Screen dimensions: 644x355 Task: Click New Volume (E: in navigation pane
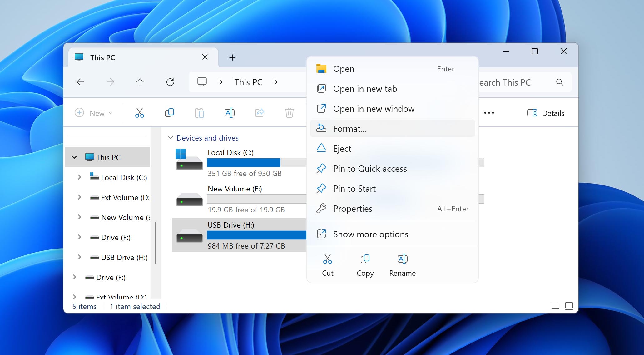pyautogui.click(x=126, y=217)
